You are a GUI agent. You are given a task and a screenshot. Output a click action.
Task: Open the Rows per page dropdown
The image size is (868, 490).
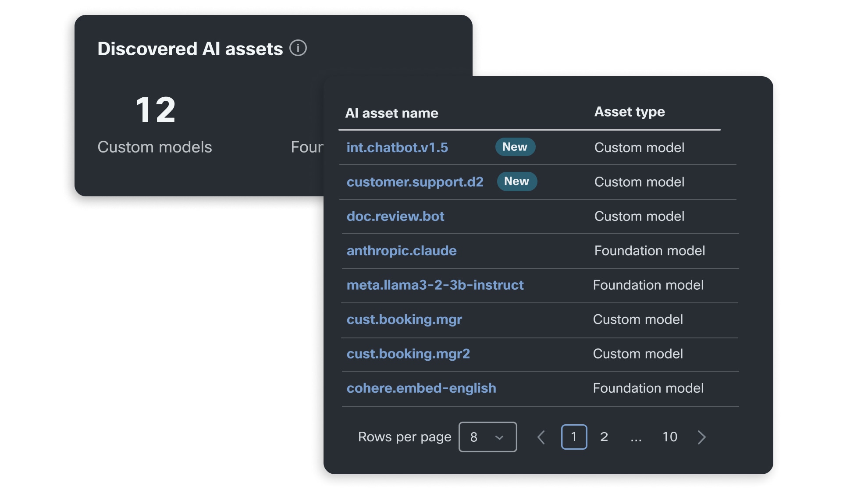tap(487, 437)
